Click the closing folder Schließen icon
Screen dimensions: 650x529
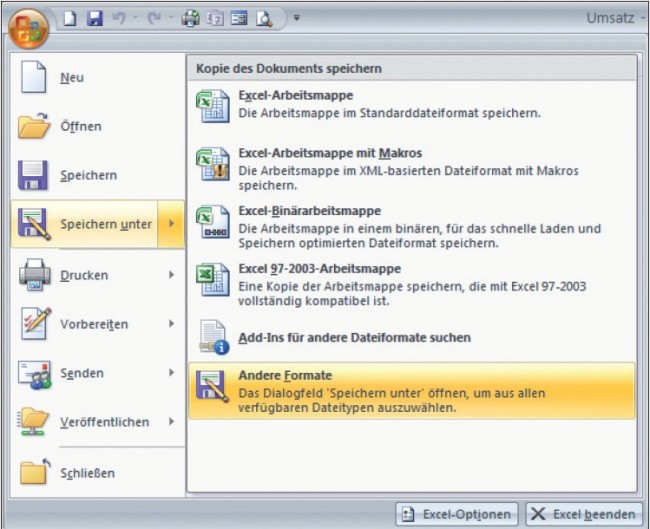point(35,472)
